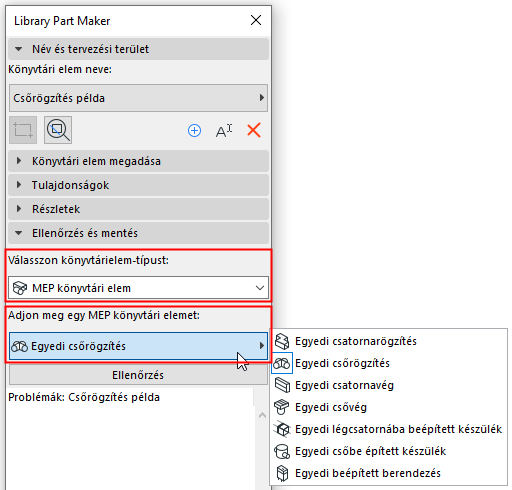Viewport: 512px width, 490px height.
Task: Click the Ellenőrzés button
Action: click(138, 375)
